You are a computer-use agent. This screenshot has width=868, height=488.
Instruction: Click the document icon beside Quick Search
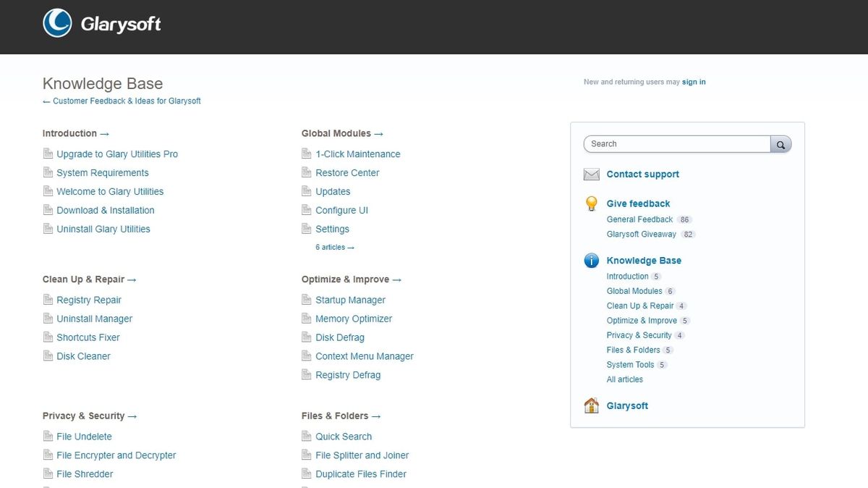coord(307,437)
